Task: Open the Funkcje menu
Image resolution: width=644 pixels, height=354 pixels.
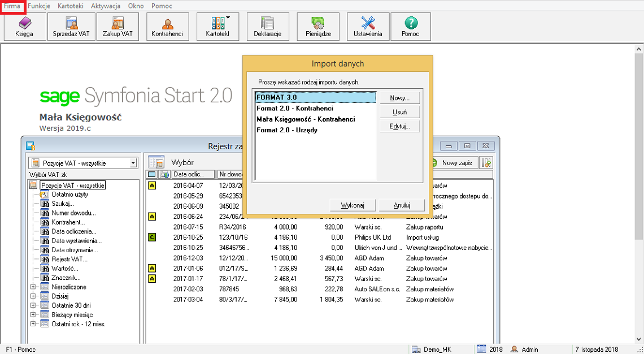Action: [39, 6]
